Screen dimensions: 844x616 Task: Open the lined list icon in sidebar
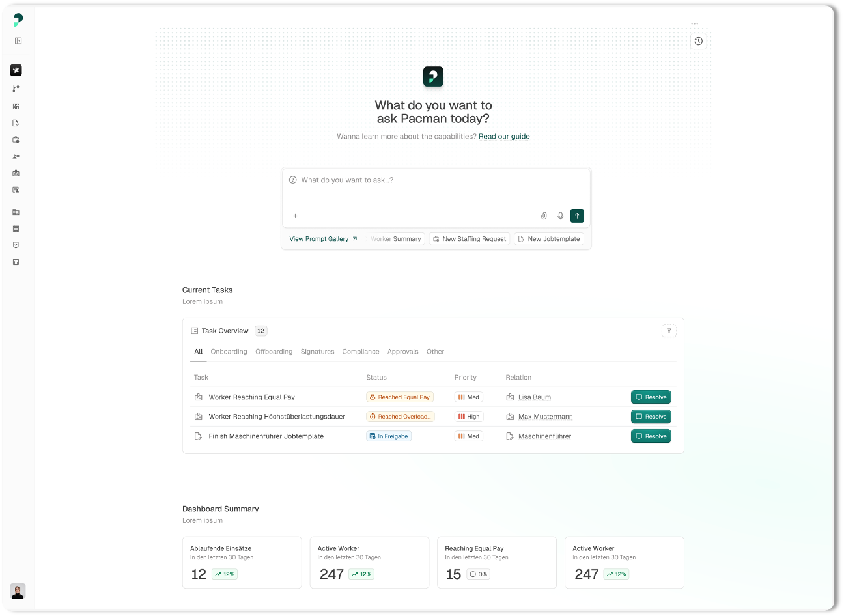click(x=16, y=229)
